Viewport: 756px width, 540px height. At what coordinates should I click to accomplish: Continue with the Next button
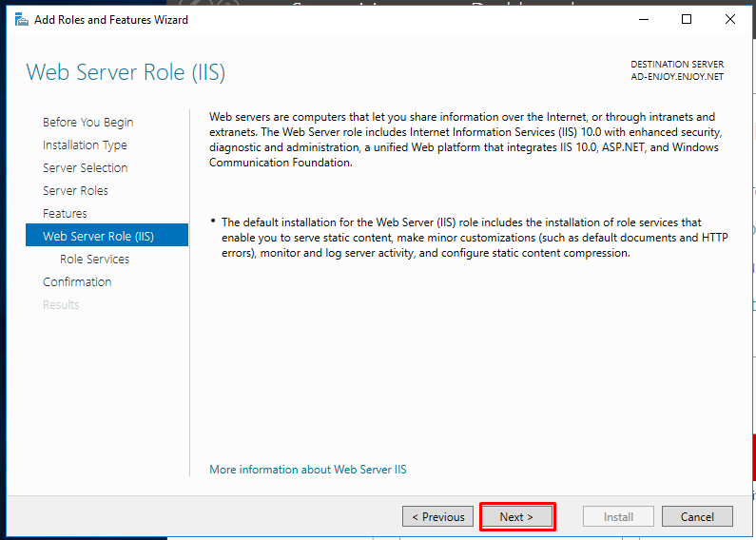click(x=517, y=517)
